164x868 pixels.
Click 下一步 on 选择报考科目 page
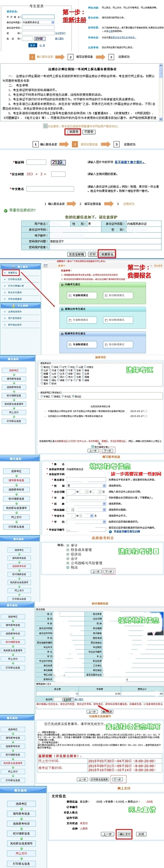coord(109,571)
